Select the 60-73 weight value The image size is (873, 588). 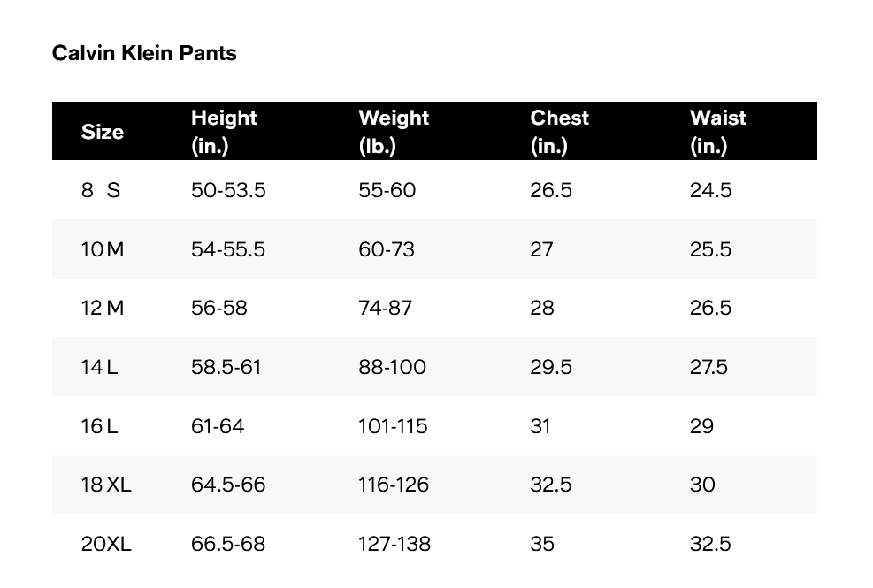pyautogui.click(x=387, y=249)
